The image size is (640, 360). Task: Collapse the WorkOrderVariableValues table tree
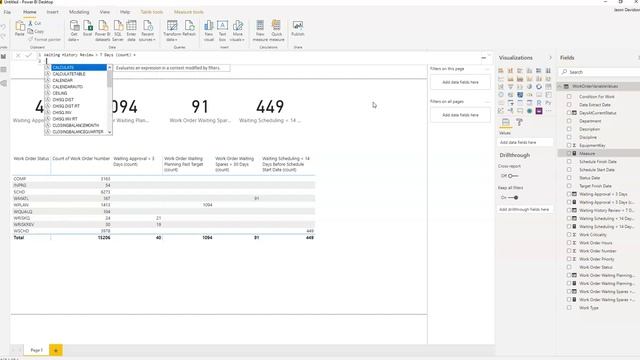point(560,86)
